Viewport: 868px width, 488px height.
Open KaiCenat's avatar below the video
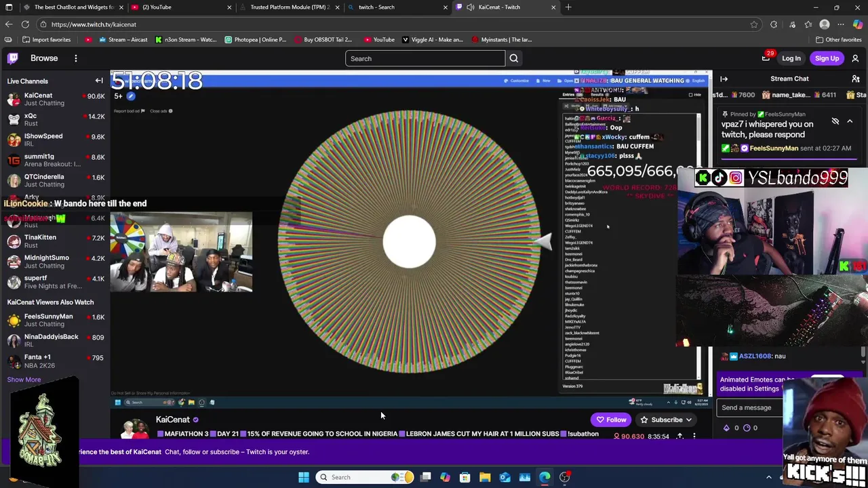[x=135, y=428]
